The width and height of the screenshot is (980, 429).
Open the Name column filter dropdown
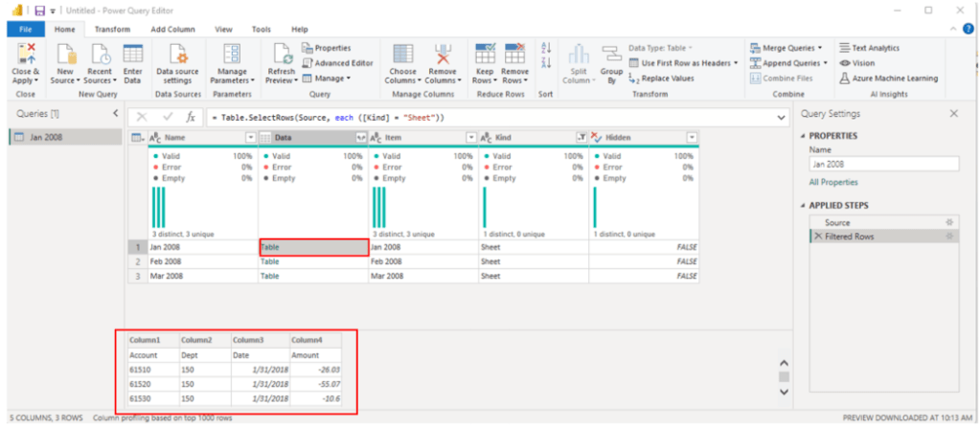tap(251, 138)
